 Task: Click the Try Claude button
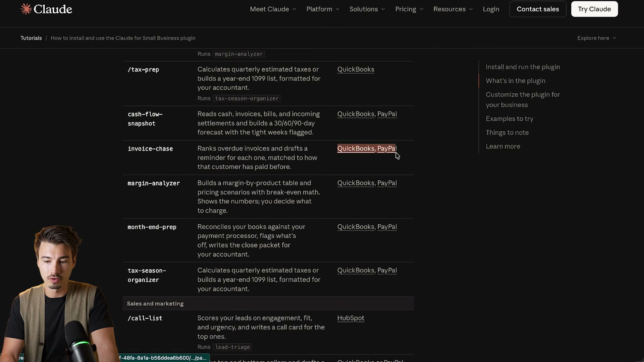pyautogui.click(x=594, y=9)
